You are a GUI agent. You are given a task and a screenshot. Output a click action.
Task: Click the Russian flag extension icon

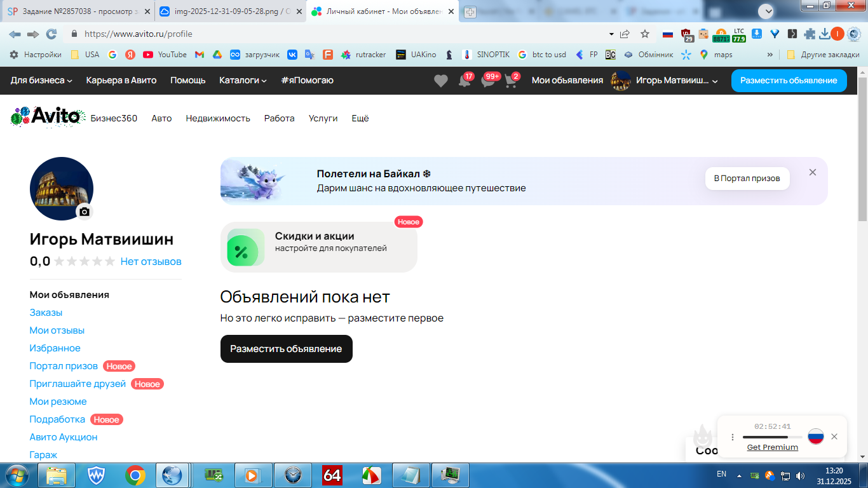coord(668,34)
